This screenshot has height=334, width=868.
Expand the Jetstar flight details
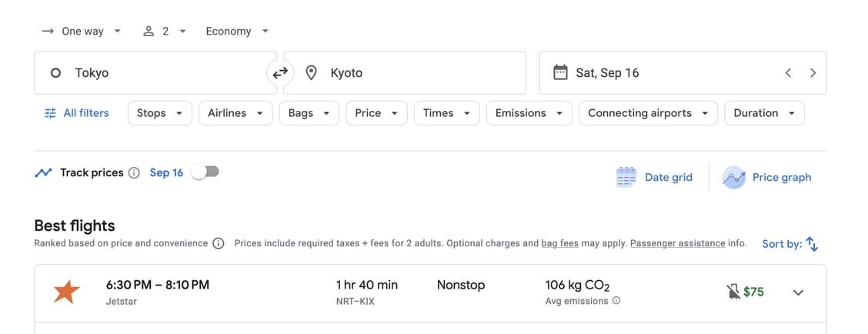click(x=798, y=292)
